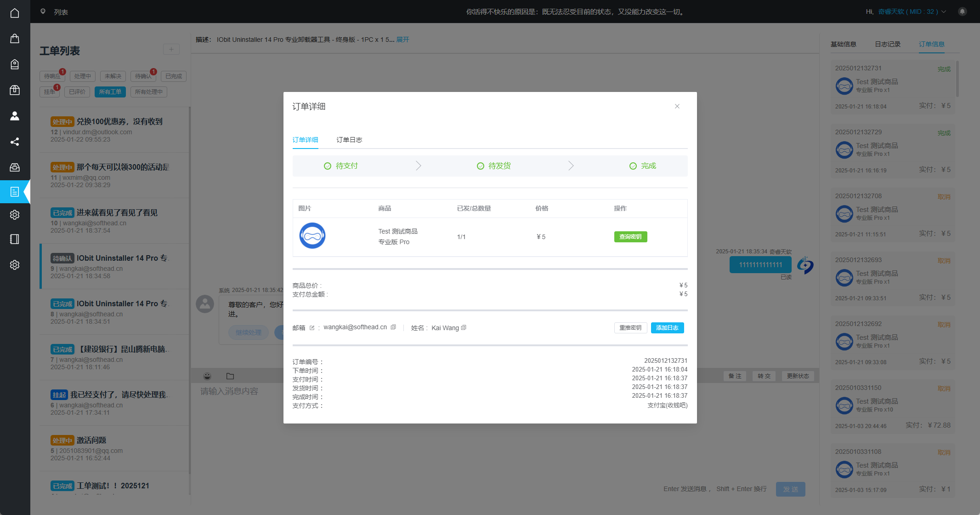Switch to the 订单日志 tab in dialog

click(x=349, y=140)
